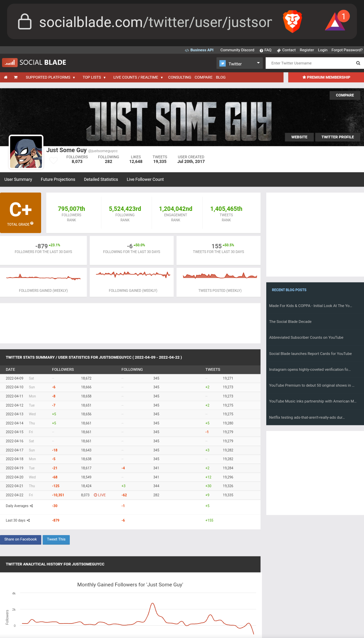Click the @justsomeguycc handle text
364x638 pixels.
[x=103, y=151]
